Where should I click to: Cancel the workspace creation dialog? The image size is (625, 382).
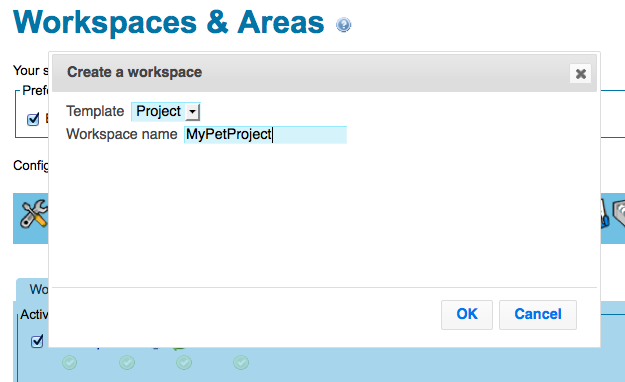tap(538, 315)
